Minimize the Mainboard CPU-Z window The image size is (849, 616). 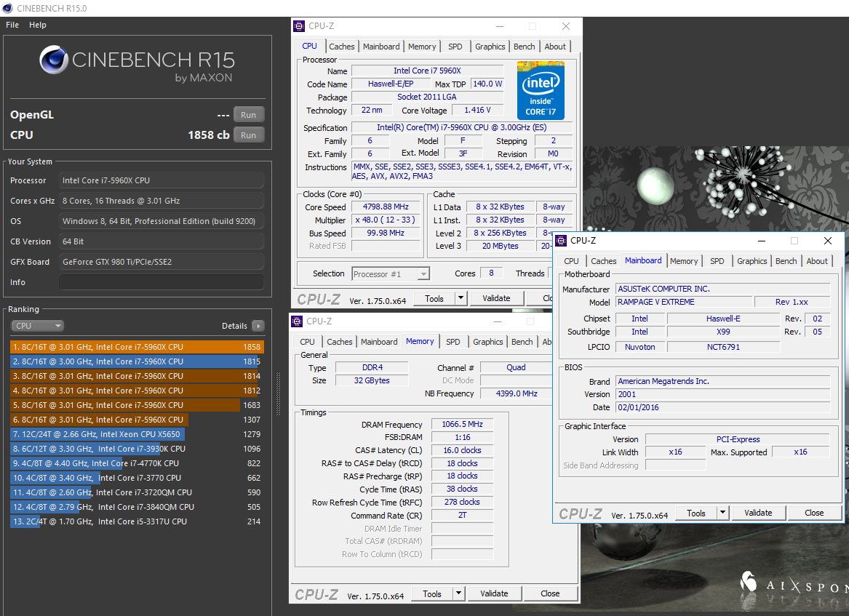761,241
